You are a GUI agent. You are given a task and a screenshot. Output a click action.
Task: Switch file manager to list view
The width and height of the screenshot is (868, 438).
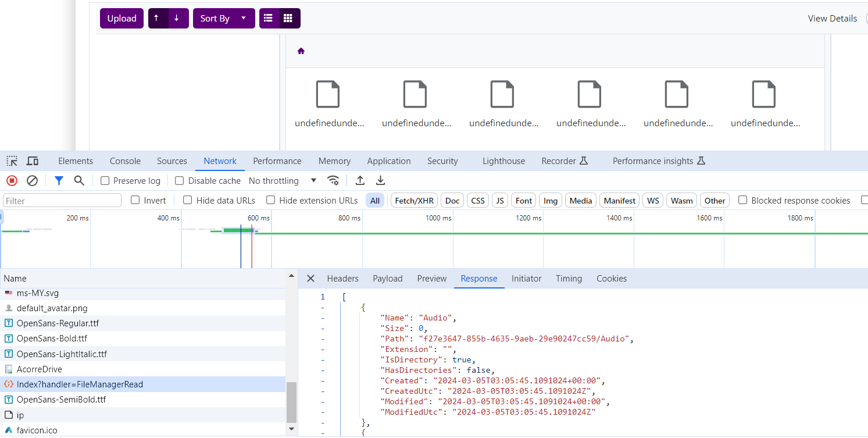coord(269,19)
